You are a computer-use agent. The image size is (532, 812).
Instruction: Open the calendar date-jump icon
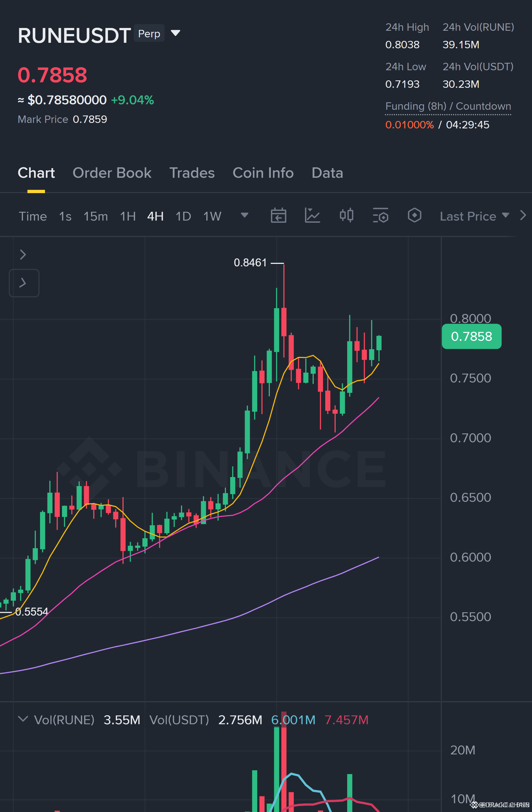pos(278,216)
